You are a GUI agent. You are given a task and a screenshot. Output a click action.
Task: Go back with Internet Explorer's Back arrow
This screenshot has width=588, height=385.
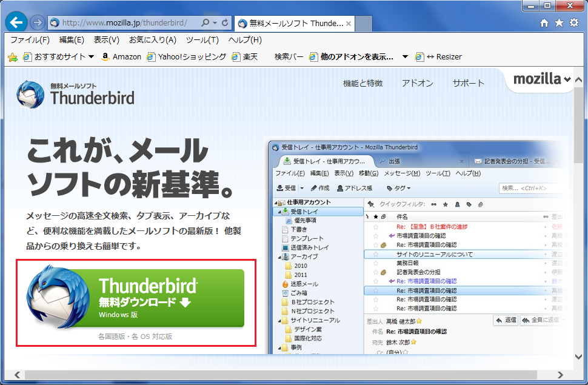coord(16,22)
